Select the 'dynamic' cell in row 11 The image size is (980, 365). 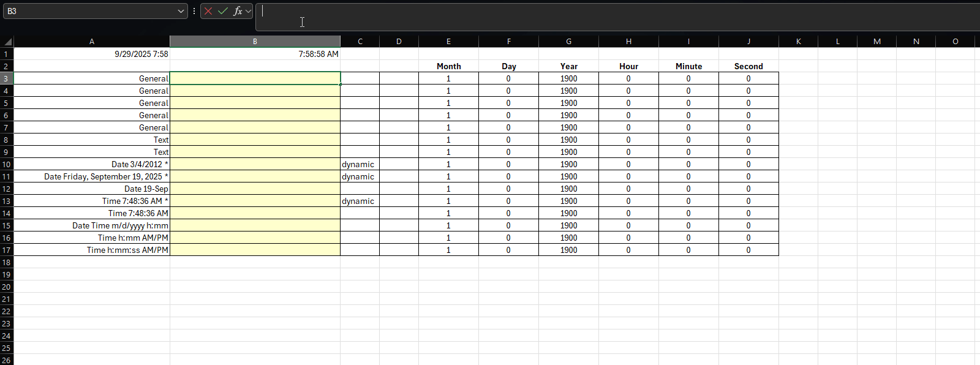[x=360, y=176]
